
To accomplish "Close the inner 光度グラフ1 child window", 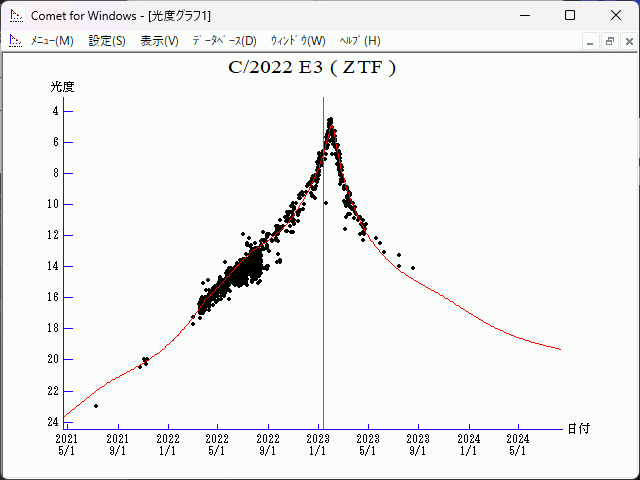I will pos(629,42).
